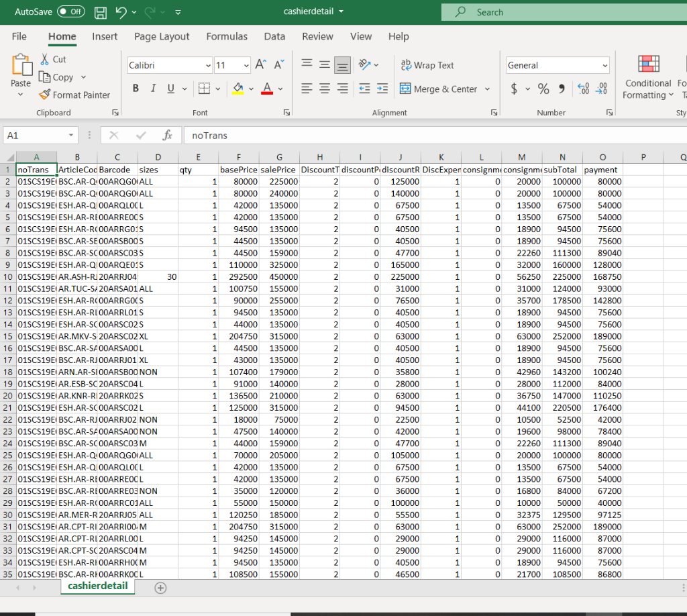The height and width of the screenshot is (616, 687).
Task: Decrease font size with small A icon
Action: coord(279,65)
